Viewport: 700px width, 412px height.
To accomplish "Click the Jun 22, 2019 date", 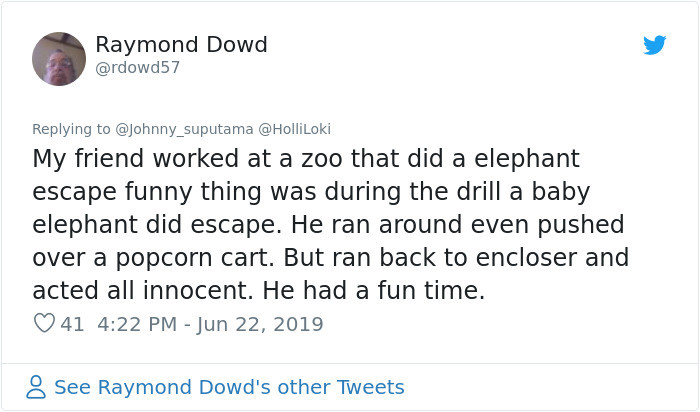I will coord(260,325).
